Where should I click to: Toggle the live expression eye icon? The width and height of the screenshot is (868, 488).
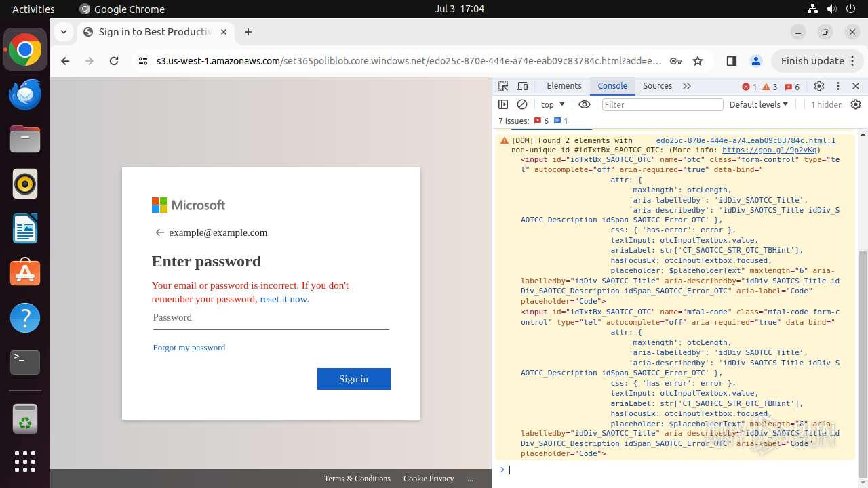(585, 104)
